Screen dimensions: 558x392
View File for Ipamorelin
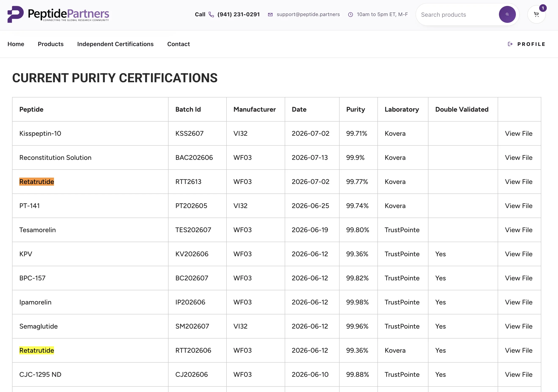pos(518,302)
